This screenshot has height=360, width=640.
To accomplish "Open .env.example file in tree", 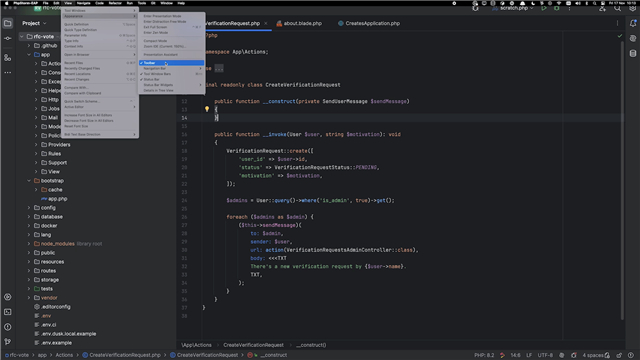I will (53, 343).
